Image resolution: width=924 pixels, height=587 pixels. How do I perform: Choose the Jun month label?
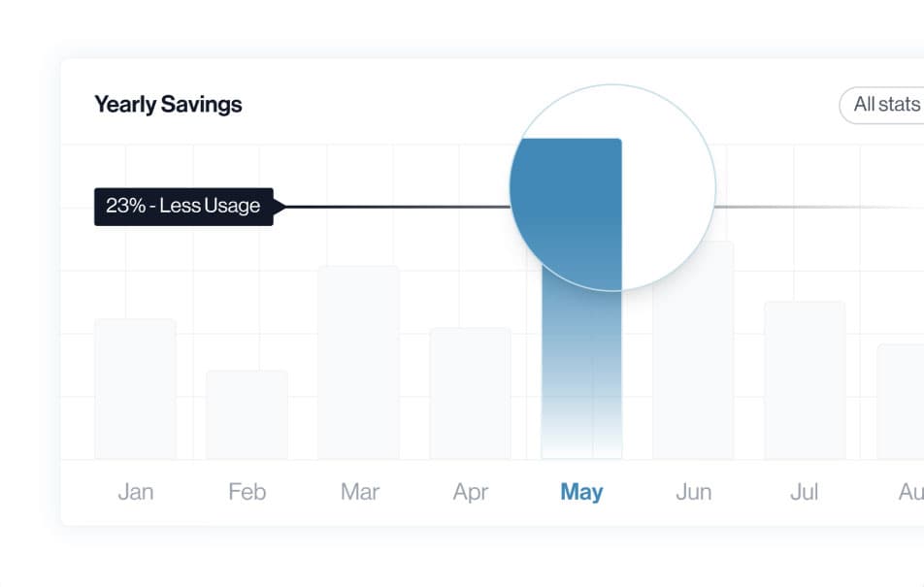click(694, 492)
